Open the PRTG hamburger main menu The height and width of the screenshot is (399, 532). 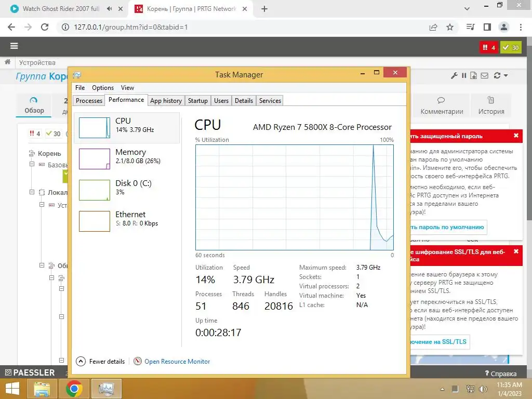coord(14,46)
